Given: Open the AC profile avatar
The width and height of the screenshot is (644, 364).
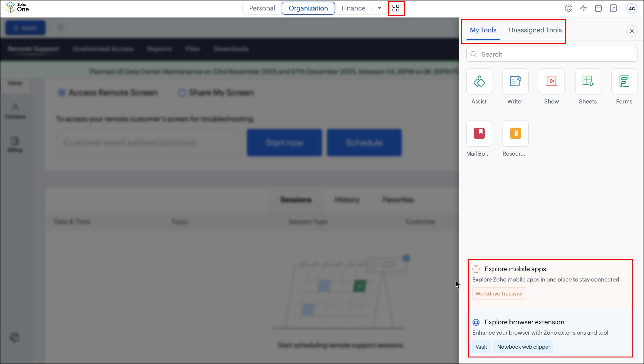Looking at the screenshot, I should 631,9.
